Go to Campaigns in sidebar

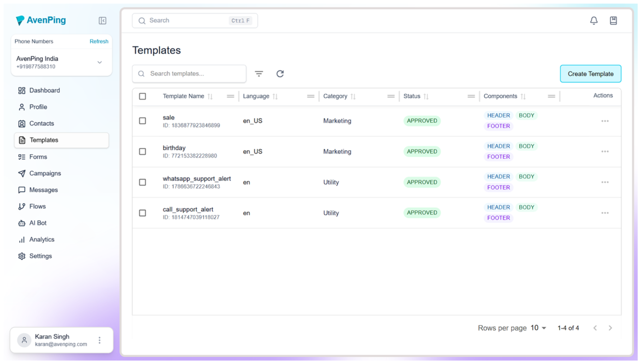pos(45,173)
